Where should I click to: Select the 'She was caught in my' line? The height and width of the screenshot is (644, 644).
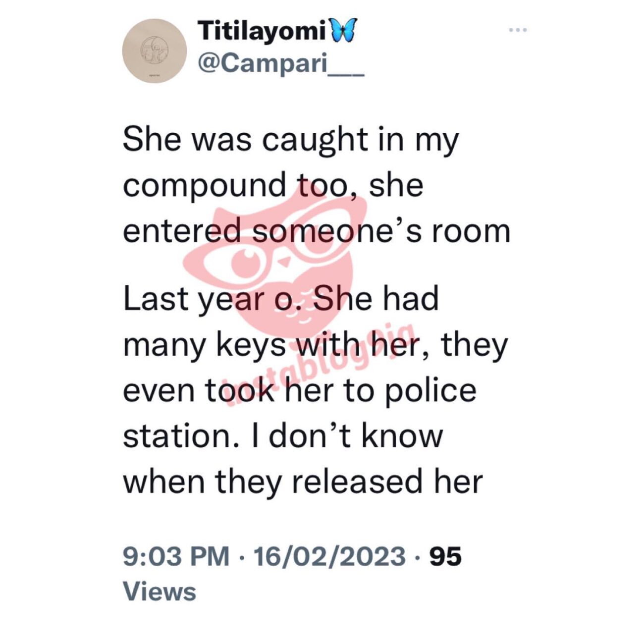(291, 140)
